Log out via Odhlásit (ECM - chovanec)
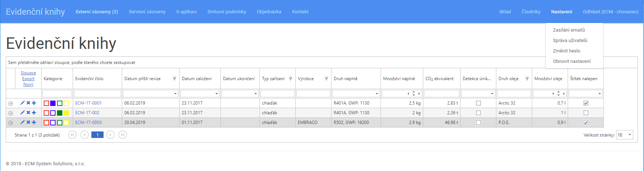 (611, 11)
